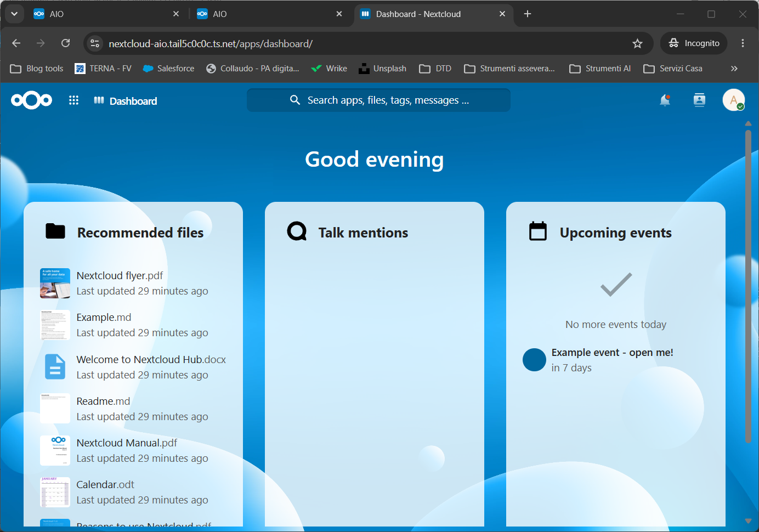
Task: Click the address bar URL
Action: click(211, 43)
